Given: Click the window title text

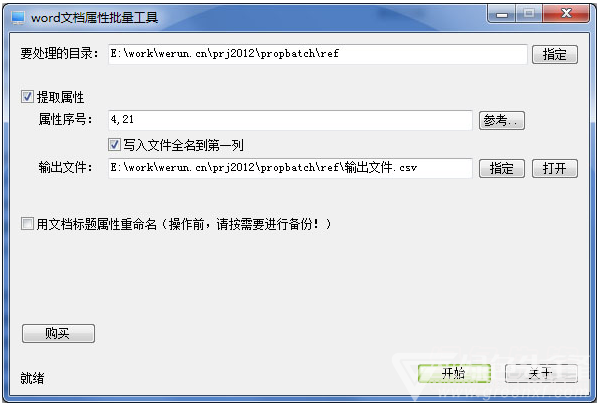Looking at the screenshot, I should (x=95, y=18).
